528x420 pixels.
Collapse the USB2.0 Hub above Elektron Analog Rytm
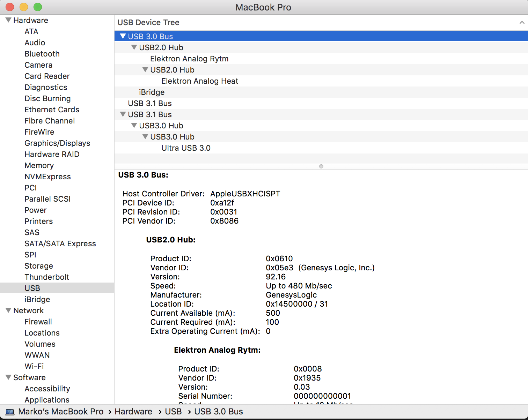pos(134,47)
